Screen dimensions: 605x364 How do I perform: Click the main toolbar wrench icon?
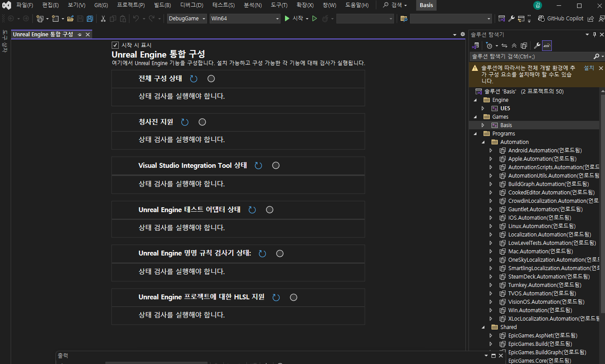pos(511,19)
